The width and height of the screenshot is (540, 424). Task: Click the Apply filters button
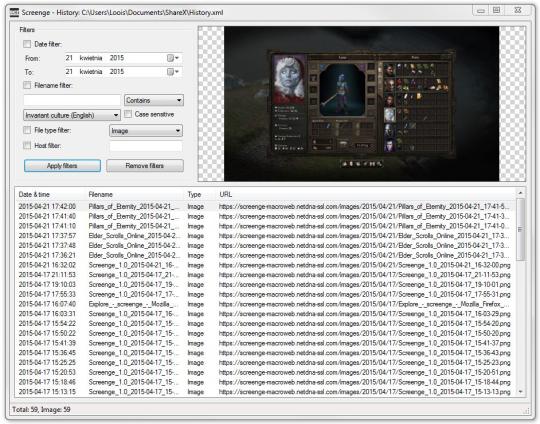coord(62,166)
